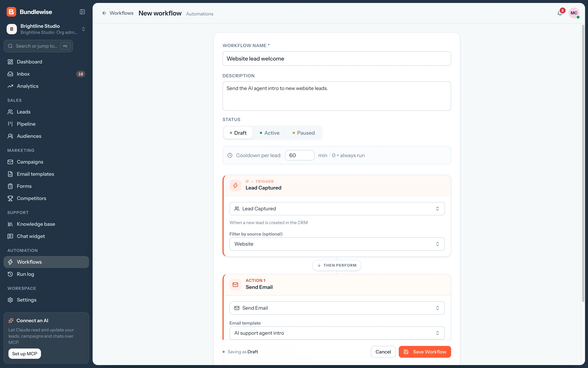This screenshot has height=368, width=588.
Task: Click the Run log history icon
Action: tap(10, 274)
